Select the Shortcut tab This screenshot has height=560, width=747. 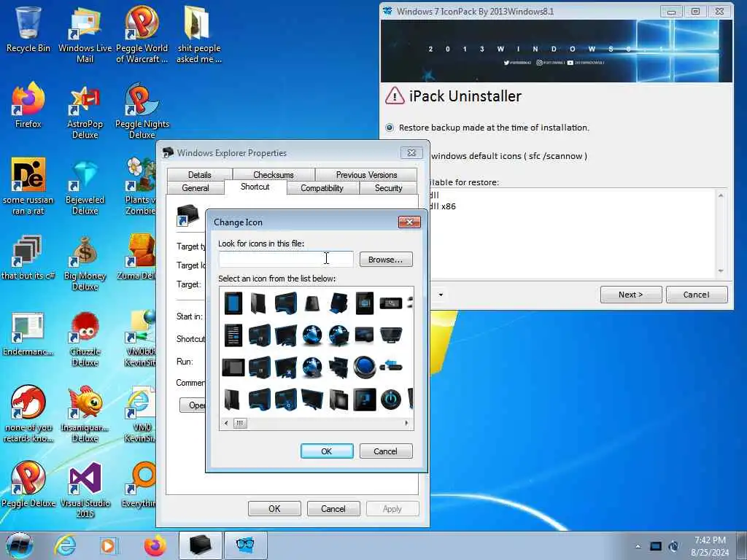pos(255,187)
